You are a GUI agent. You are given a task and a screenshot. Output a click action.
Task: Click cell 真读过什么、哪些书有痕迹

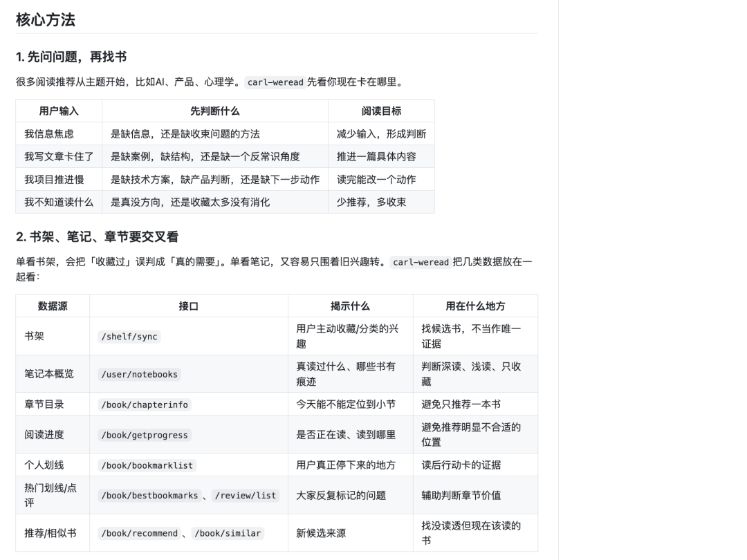pos(350,374)
